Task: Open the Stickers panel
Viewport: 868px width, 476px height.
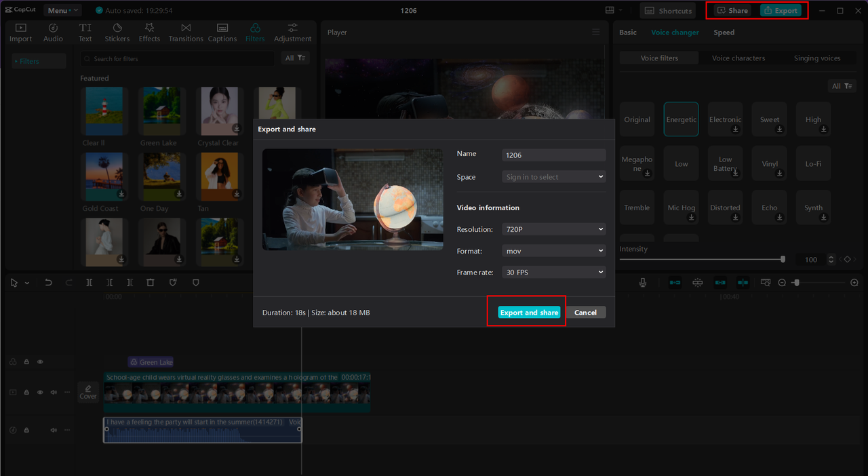Action: 117,31
